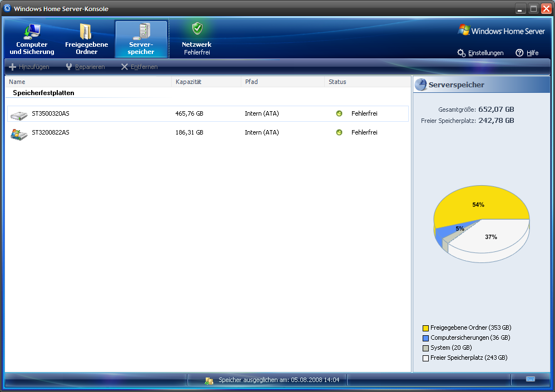555x392 pixels.
Task: Click Freier Speicherplatz value 242,78 GB
Action: (496, 120)
